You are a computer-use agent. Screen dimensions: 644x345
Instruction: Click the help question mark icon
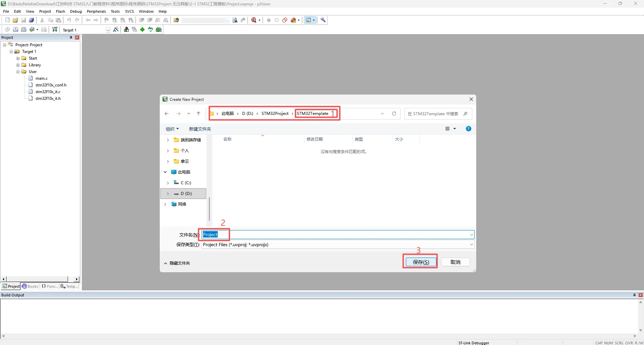pyautogui.click(x=469, y=129)
